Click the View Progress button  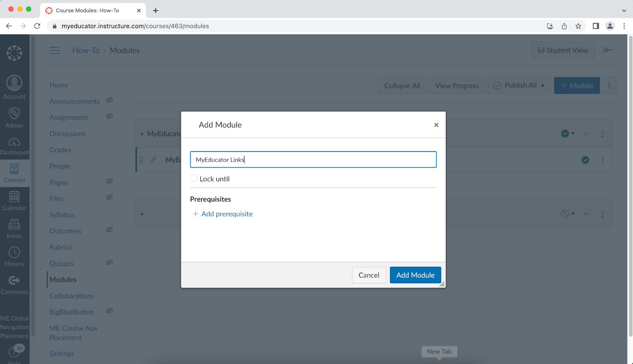(457, 85)
